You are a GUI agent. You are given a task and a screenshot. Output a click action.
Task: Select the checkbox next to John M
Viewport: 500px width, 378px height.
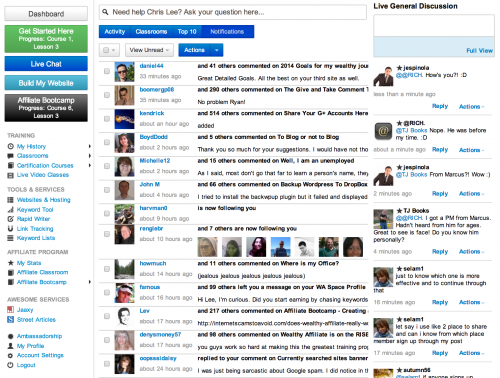tap(107, 190)
